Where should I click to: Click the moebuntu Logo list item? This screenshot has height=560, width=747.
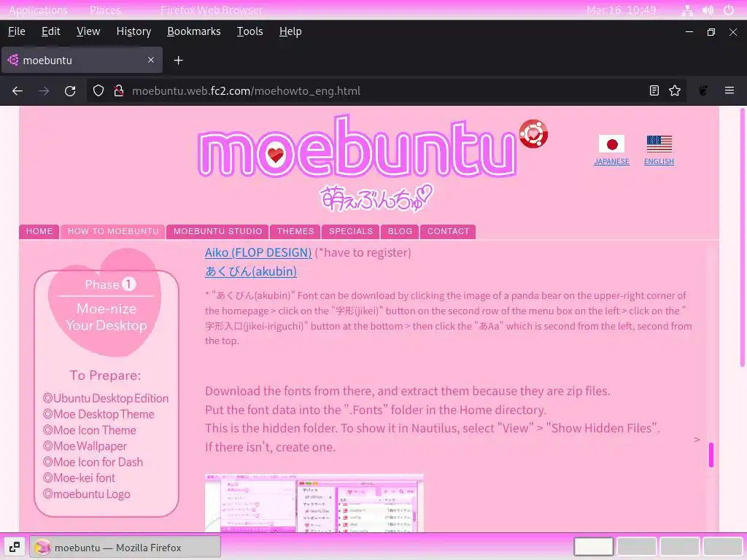pyautogui.click(x=87, y=494)
